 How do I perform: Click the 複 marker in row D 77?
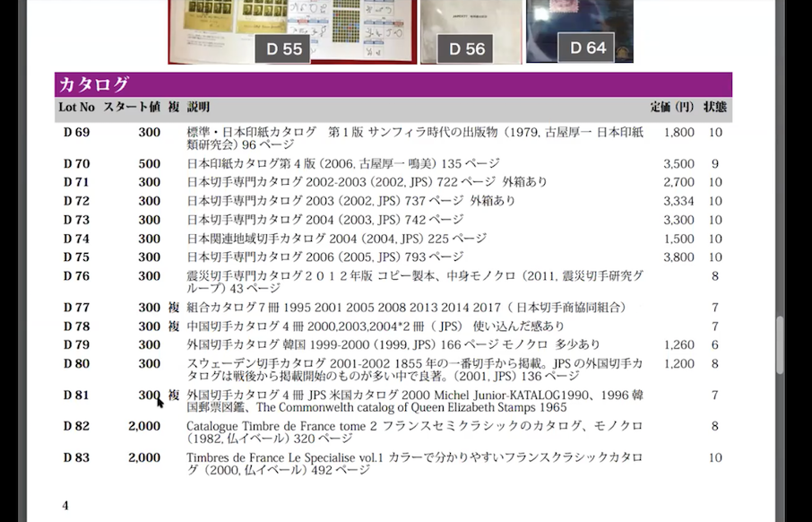174,308
